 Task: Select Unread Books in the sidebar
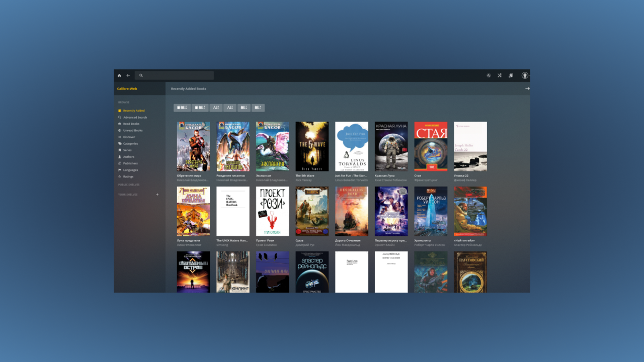133,130
